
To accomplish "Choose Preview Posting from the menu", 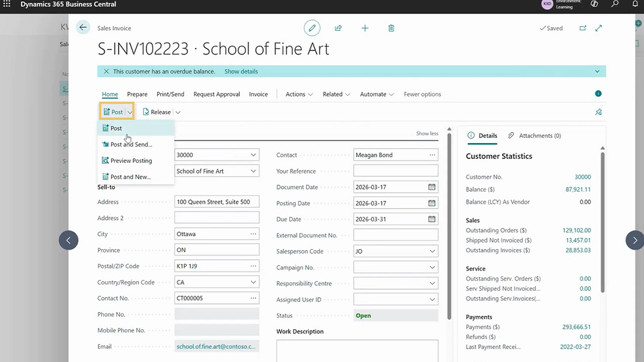I will coord(136,160).
